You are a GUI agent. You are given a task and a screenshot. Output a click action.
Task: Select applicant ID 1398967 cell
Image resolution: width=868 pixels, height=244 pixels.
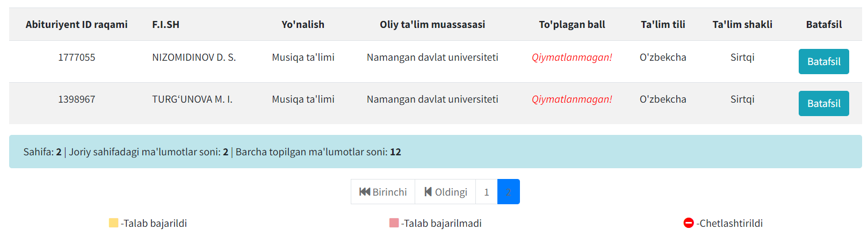pos(77,99)
